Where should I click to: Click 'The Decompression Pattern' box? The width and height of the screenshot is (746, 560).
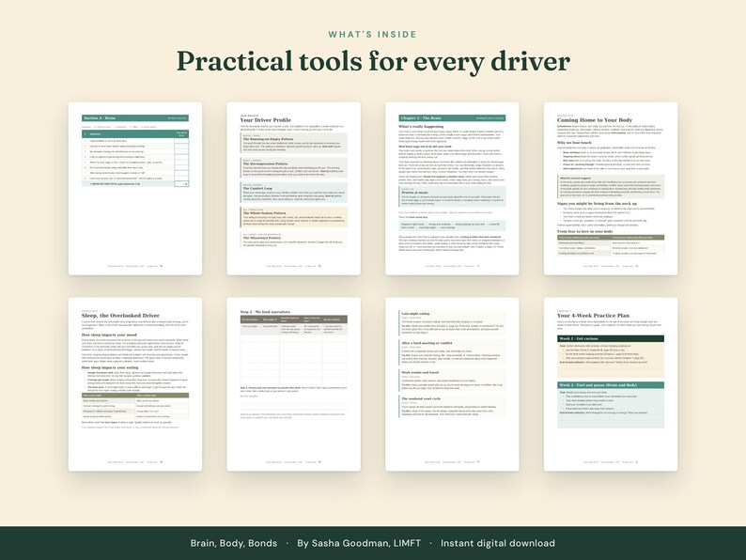[293, 167]
